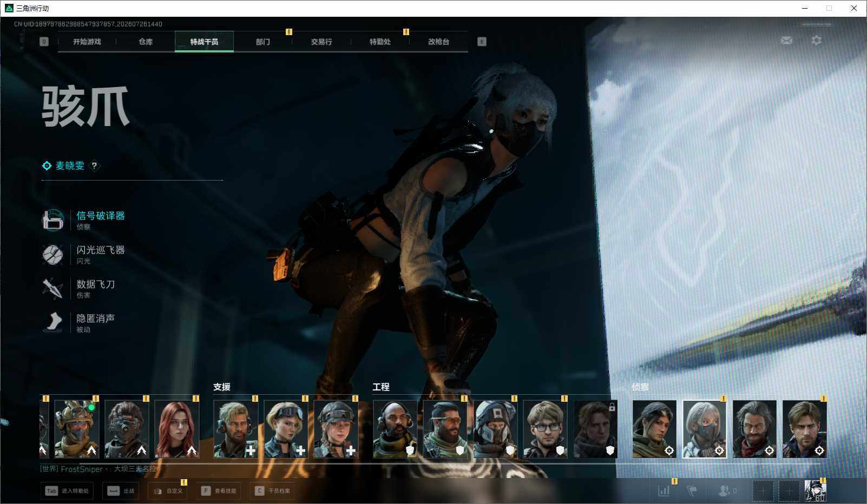867x504 pixels.
Task: Select the curly-haired engineer wearing eyeglasses
Action: (545, 429)
